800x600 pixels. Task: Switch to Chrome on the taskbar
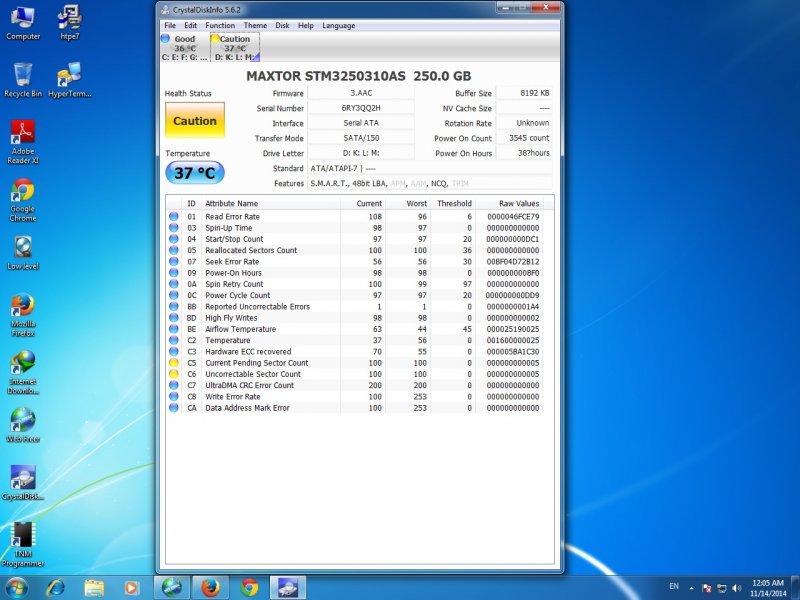click(x=249, y=588)
